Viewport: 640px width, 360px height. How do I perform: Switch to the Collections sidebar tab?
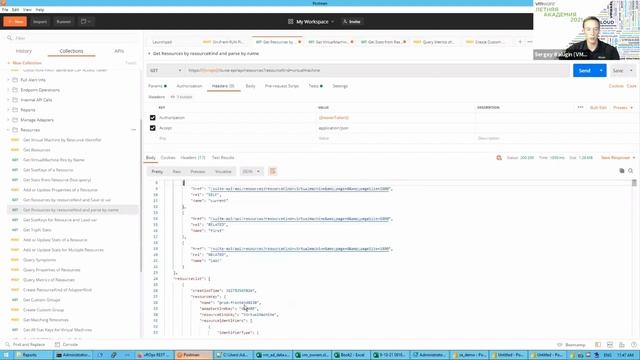(71, 51)
